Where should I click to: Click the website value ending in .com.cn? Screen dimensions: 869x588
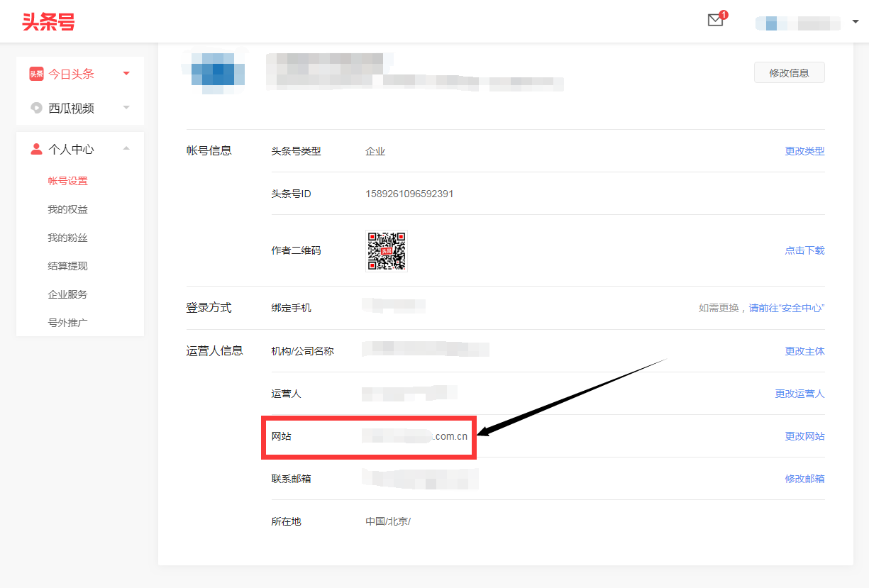[415, 436]
